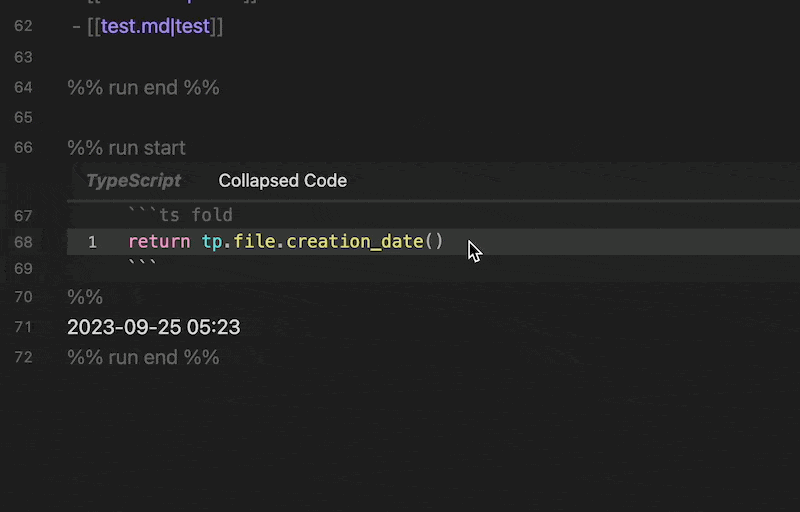The height and width of the screenshot is (512, 800).
Task: Click the '%%' text on line 70
Action: pos(85,297)
